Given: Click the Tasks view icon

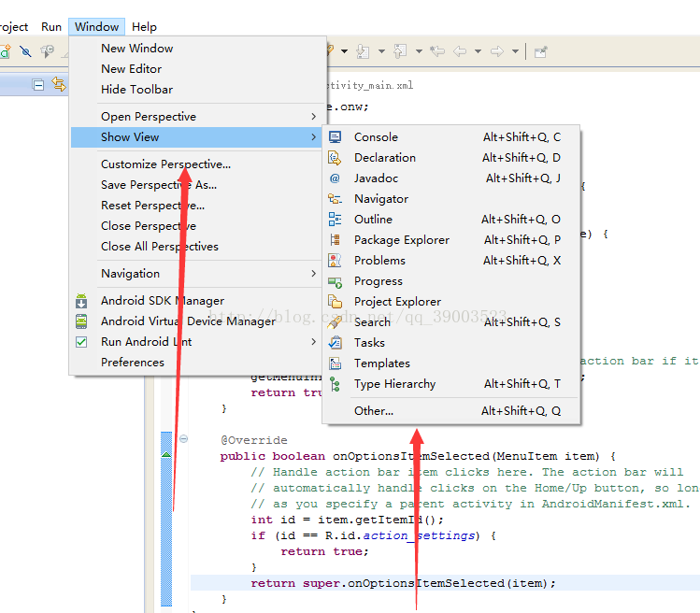Looking at the screenshot, I should click(x=335, y=342).
